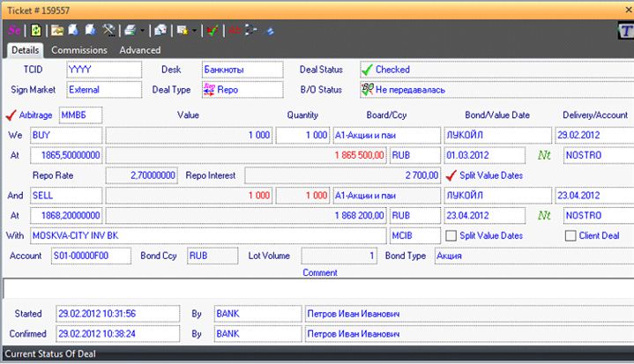Enable the unchecked Split Value Dates box

(451, 235)
